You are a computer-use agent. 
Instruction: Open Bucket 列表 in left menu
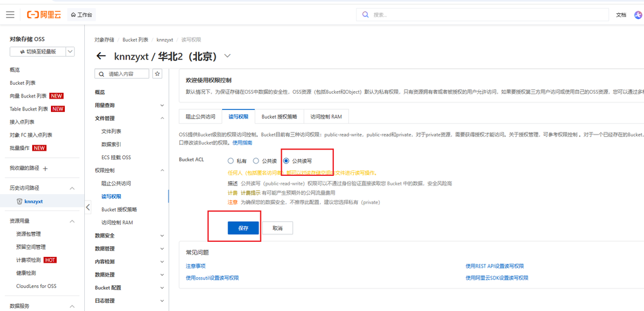click(23, 83)
